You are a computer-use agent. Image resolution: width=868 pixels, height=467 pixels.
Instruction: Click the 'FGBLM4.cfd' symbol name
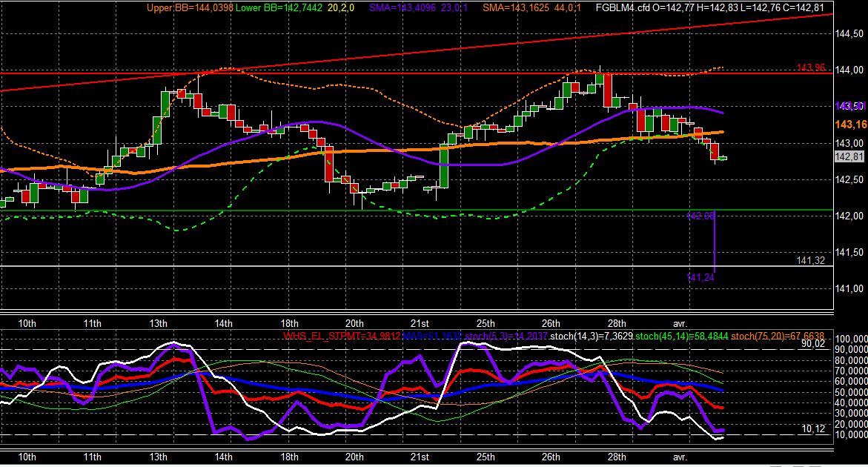(623, 7)
